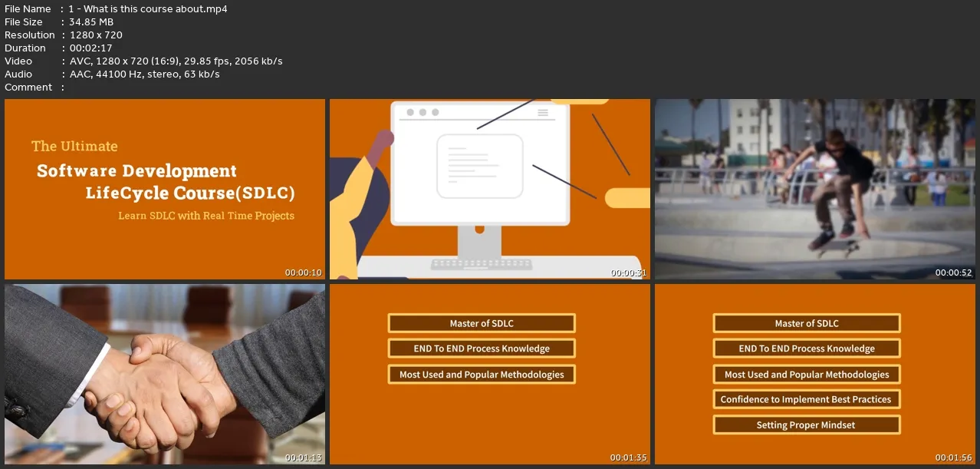This screenshot has width=980, height=469.
Task: Click the resolution value 1280 x 720
Action: (96, 35)
